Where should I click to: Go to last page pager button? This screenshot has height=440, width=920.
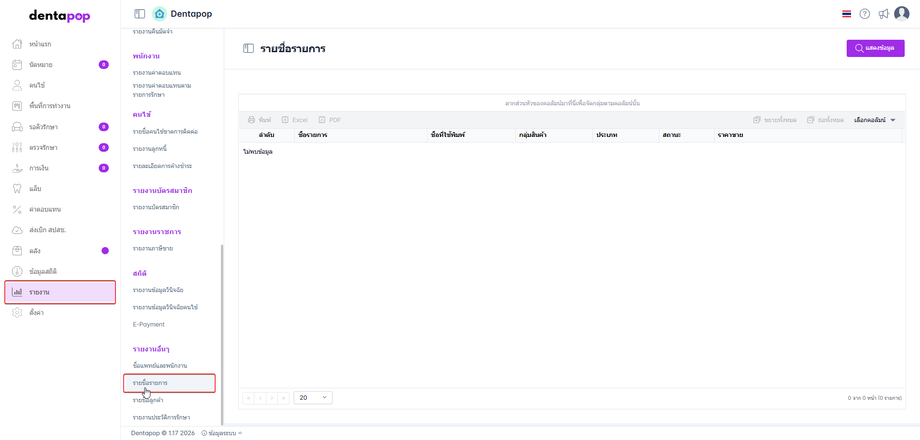tap(283, 398)
